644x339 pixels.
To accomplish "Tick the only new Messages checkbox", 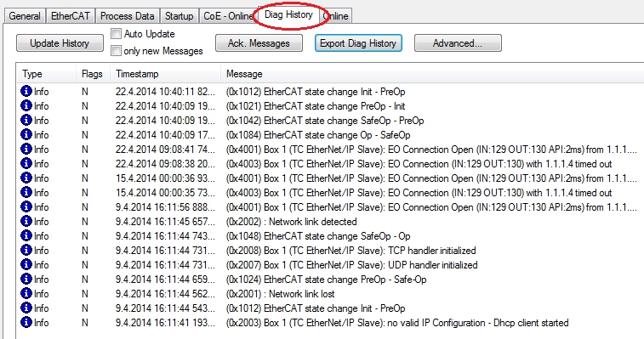I will [x=117, y=50].
